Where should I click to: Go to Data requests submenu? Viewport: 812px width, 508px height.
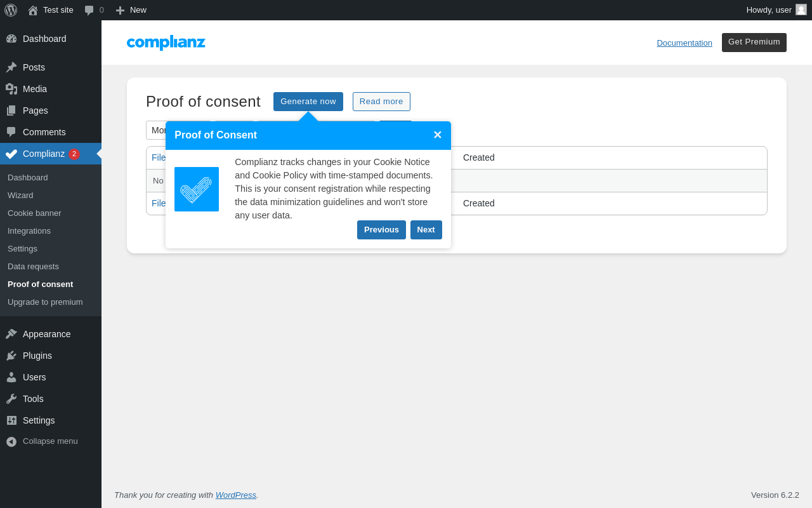[x=33, y=267]
